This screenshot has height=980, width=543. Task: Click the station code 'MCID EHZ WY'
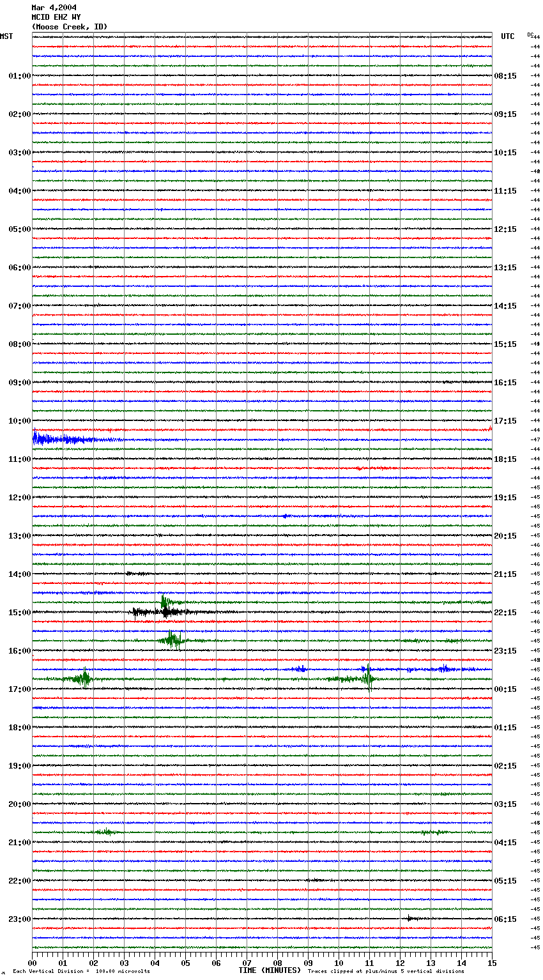pyautogui.click(x=56, y=17)
